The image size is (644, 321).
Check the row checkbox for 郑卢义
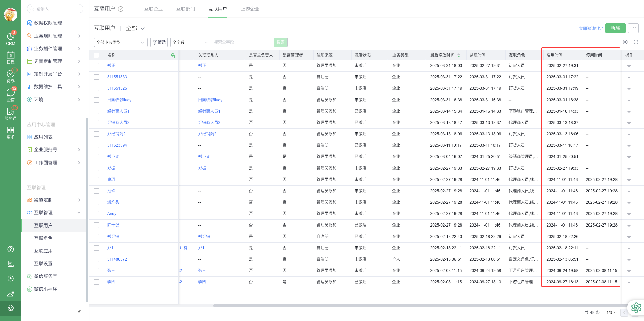[x=96, y=157]
